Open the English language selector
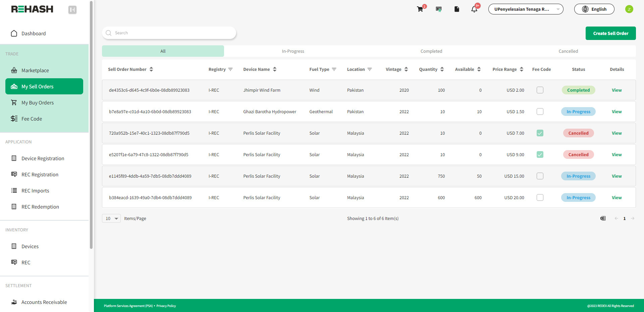644x312 pixels. coord(594,9)
